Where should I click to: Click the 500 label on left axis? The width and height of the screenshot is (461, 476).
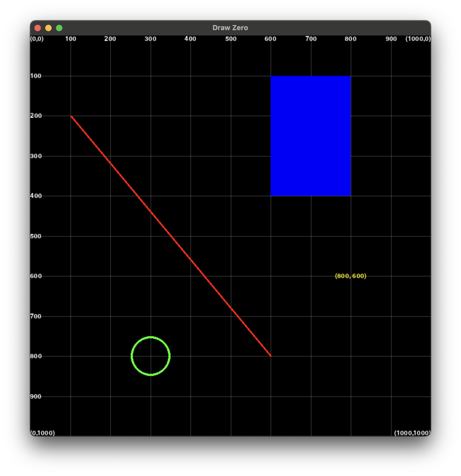(x=36, y=236)
